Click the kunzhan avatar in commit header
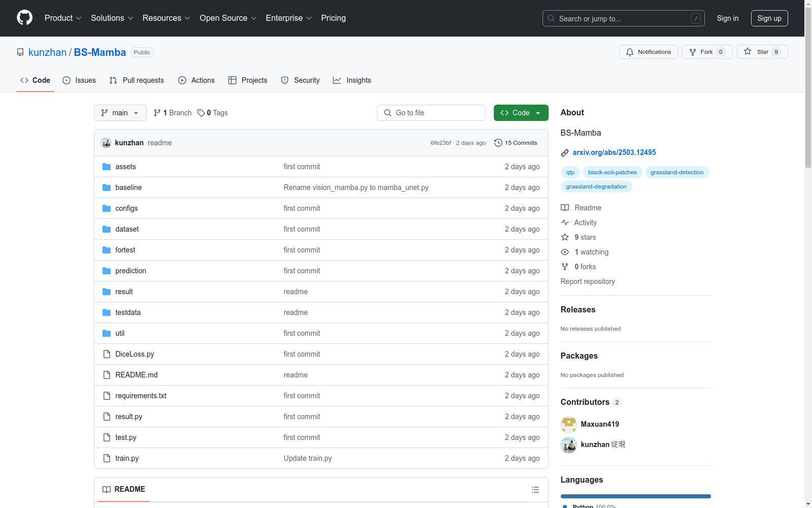The height and width of the screenshot is (508, 812). tap(106, 143)
